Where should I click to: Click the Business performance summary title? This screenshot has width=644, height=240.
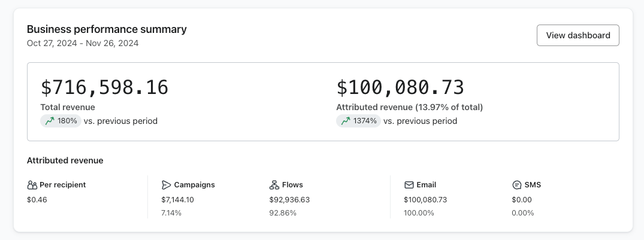(x=107, y=29)
